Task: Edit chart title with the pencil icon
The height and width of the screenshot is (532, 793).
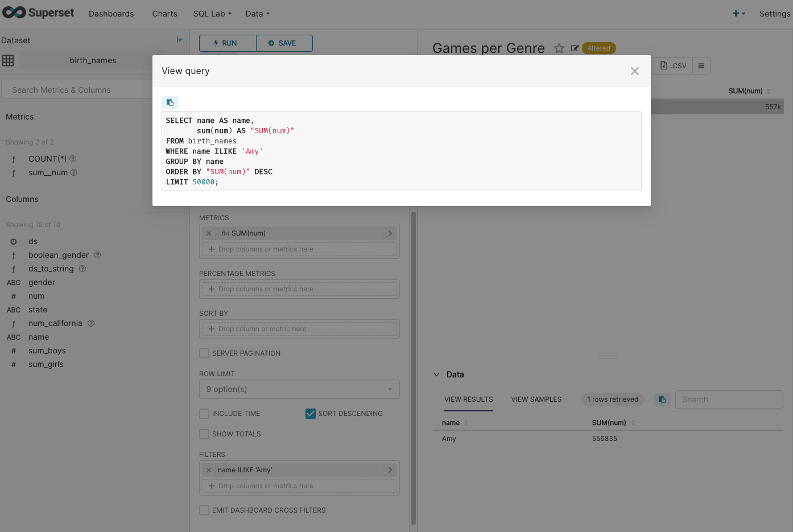Action: [x=575, y=48]
